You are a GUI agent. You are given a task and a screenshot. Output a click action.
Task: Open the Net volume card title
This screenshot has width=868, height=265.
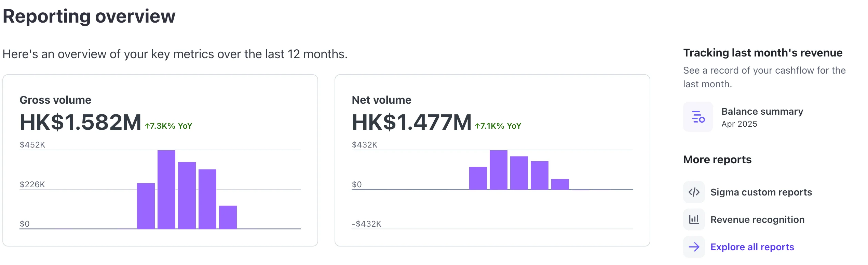tap(381, 100)
